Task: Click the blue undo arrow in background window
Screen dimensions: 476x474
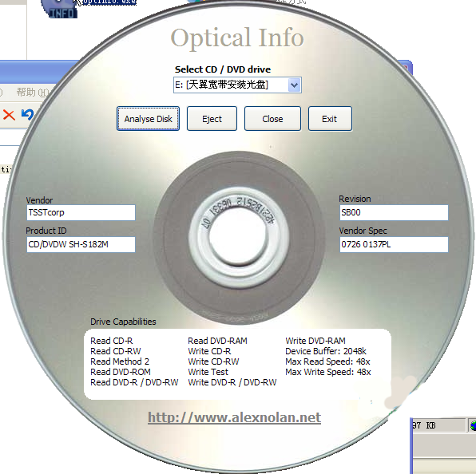Action: coord(28,115)
